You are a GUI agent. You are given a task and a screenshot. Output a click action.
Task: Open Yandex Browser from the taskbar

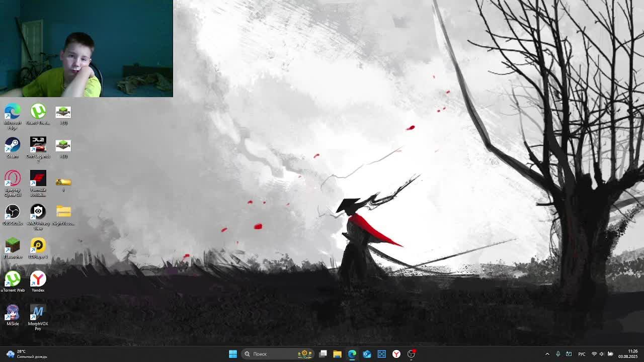coord(396,354)
